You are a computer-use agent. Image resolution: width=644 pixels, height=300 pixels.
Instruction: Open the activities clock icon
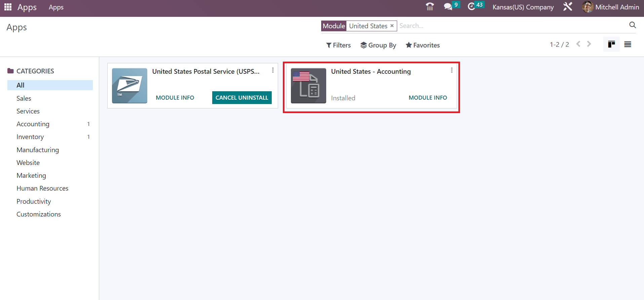tap(471, 6)
